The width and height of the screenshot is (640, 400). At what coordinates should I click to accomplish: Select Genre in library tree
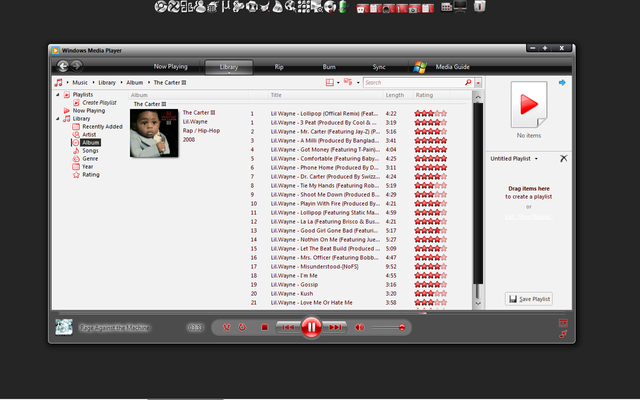[x=90, y=158]
